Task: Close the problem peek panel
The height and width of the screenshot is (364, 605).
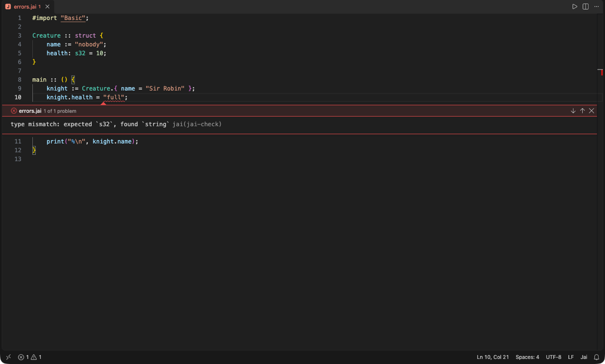Action: coord(591,111)
